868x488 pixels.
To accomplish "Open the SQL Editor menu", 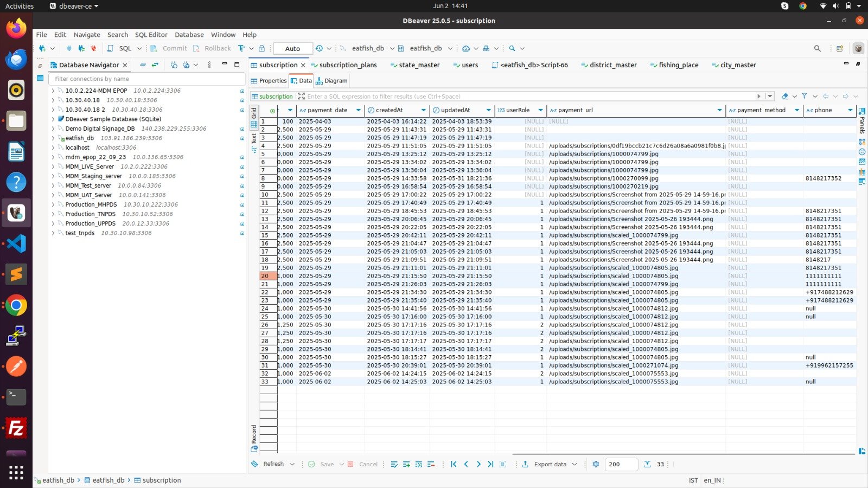I will coord(151,35).
